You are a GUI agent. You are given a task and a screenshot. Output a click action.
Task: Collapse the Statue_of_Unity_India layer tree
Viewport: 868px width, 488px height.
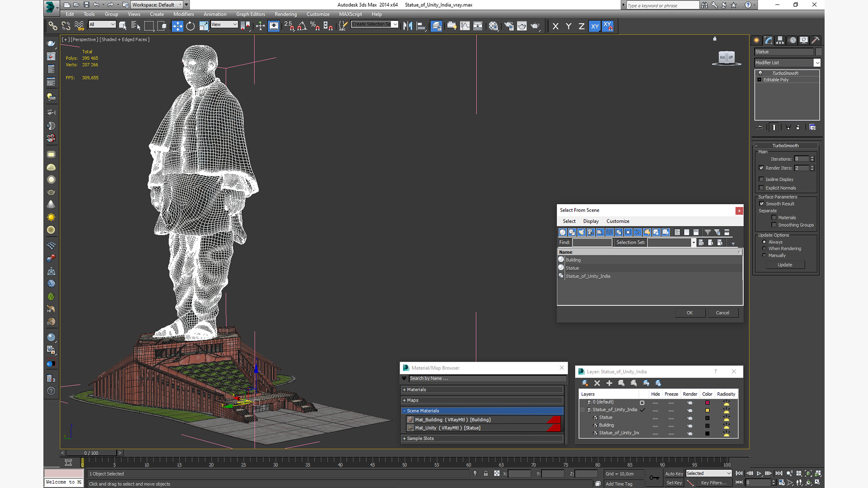click(x=582, y=410)
